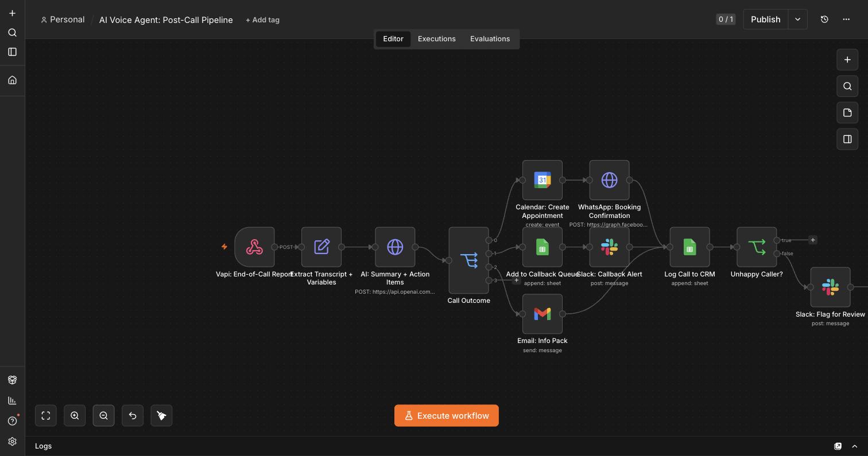Select the Log Call to CRM node
The image size is (868, 456).
689,247
